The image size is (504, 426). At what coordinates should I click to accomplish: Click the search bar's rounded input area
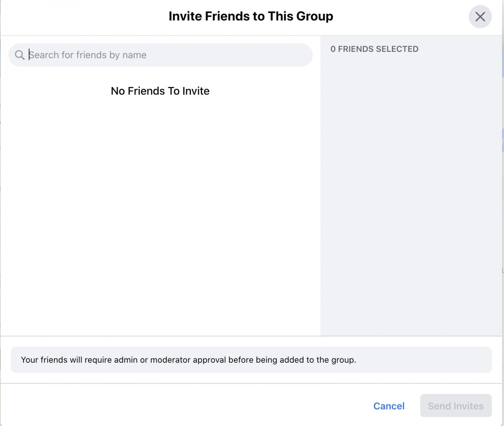[160, 55]
